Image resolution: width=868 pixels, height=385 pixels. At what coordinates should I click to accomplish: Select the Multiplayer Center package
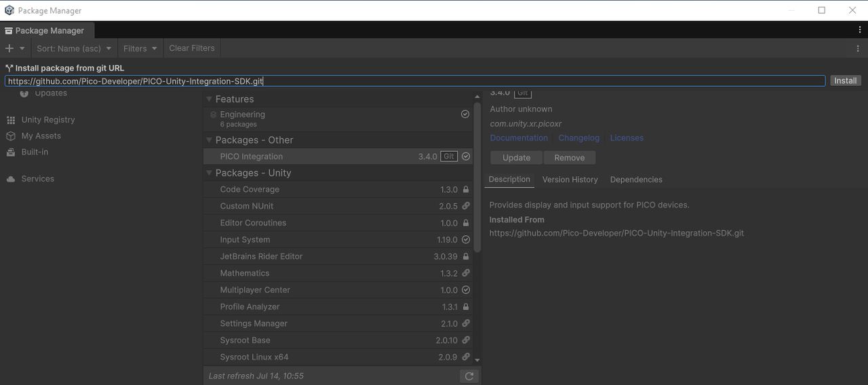pos(338,290)
